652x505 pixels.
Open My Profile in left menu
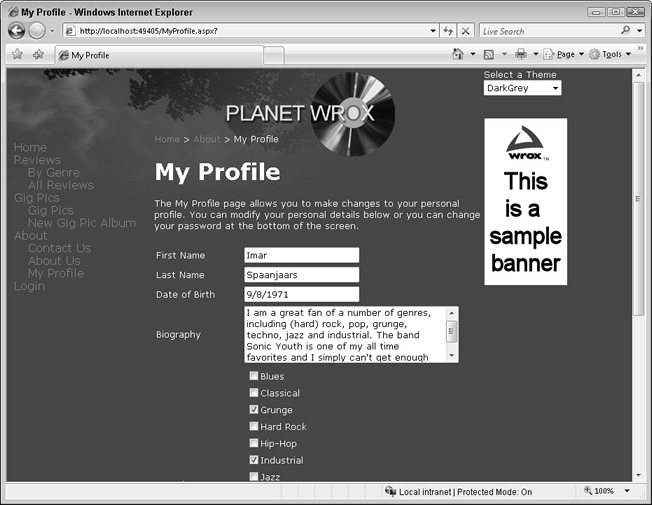[x=56, y=273]
